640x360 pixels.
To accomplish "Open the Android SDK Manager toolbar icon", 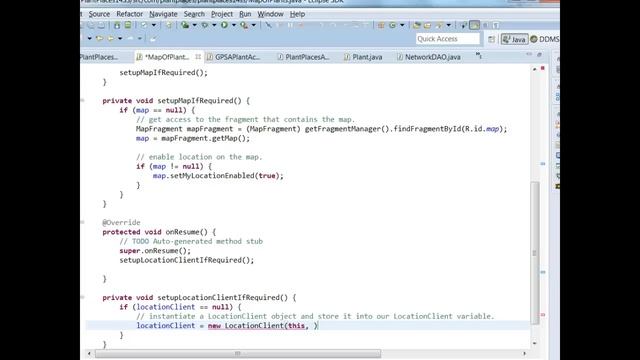I will (x=117, y=25).
